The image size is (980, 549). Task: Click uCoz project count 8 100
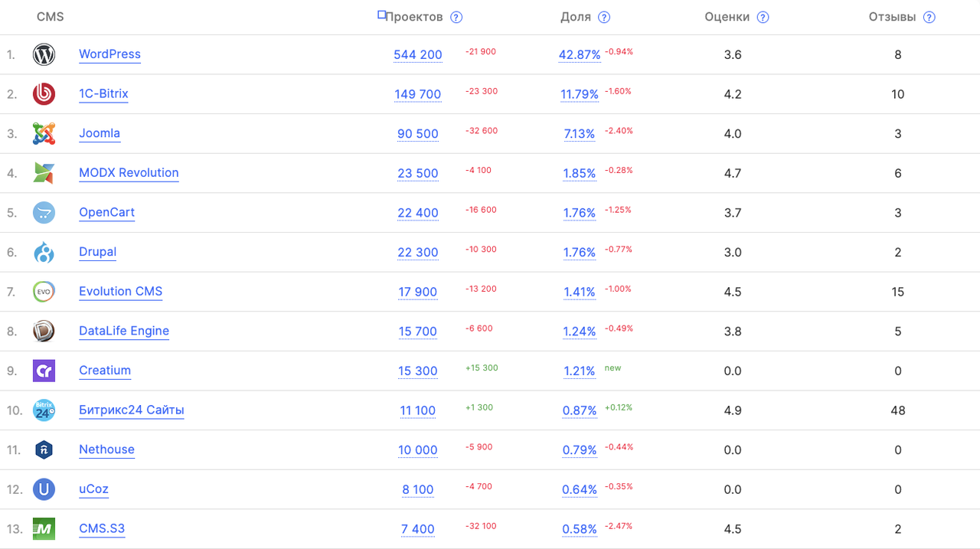(x=418, y=489)
